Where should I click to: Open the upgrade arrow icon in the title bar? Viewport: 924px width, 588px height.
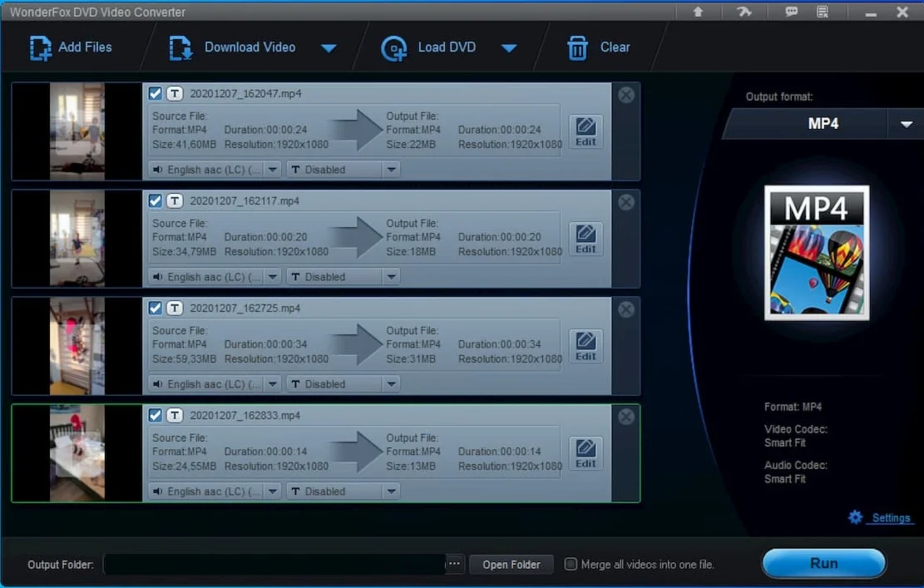tap(697, 11)
